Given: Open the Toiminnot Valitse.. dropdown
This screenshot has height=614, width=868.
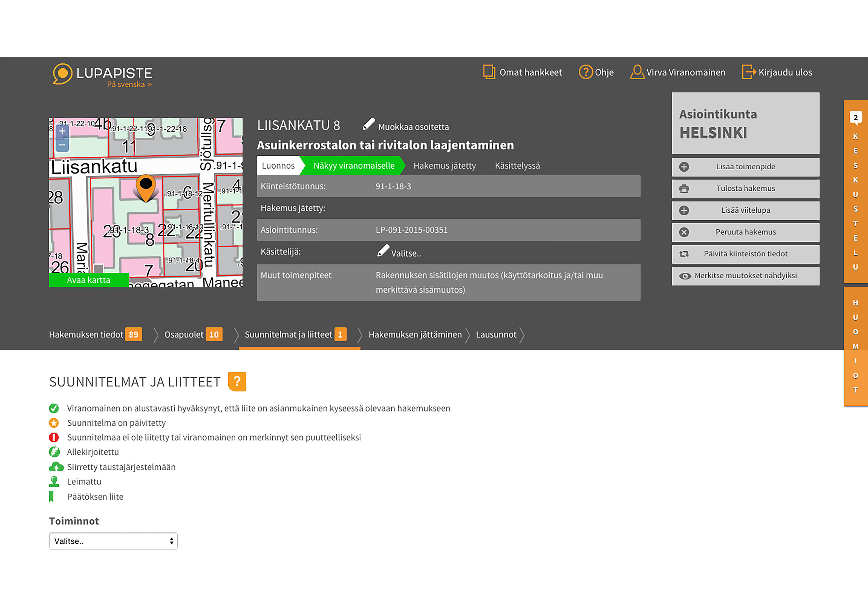Looking at the screenshot, I should (113, 541).
